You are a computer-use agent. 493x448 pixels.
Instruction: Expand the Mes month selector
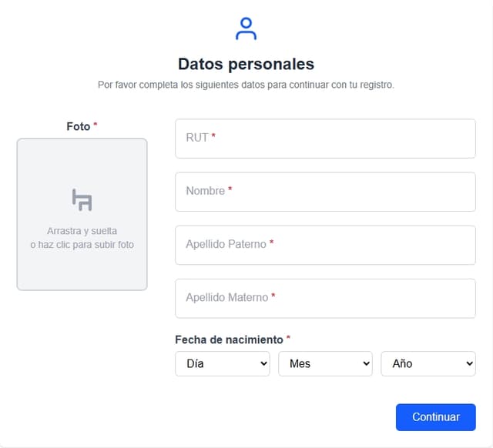pyautogui.click(x=325, y=363)
